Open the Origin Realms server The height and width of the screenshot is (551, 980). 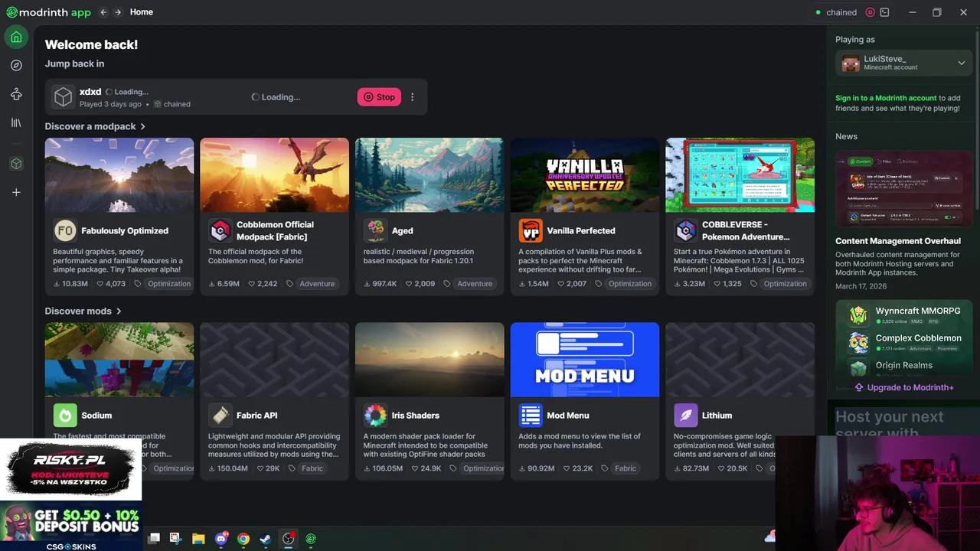point(904,366)
